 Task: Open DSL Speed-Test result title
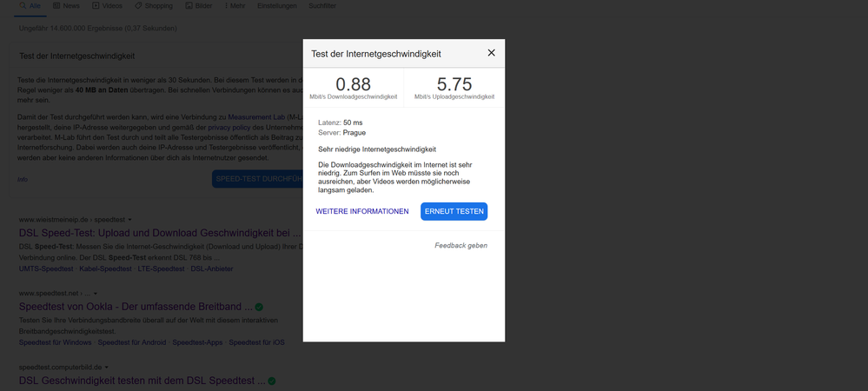[160, 233]
